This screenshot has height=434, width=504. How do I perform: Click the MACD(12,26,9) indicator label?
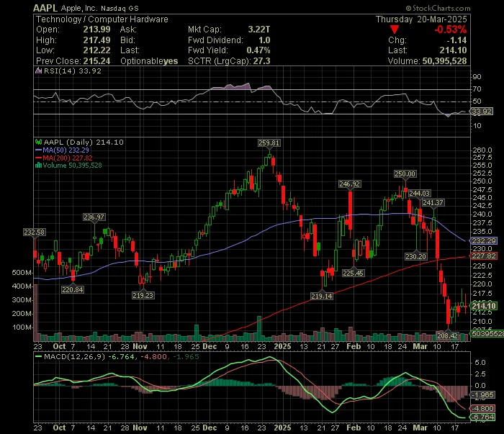pyautogui.click(x=75, y=356)
